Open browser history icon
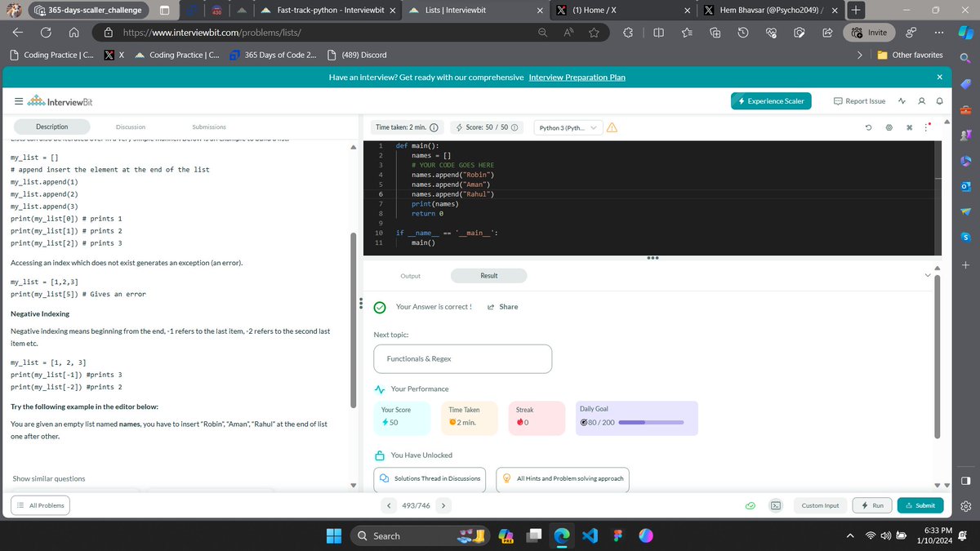The width and height of the screenshot is (980, 551). point(743,33)
